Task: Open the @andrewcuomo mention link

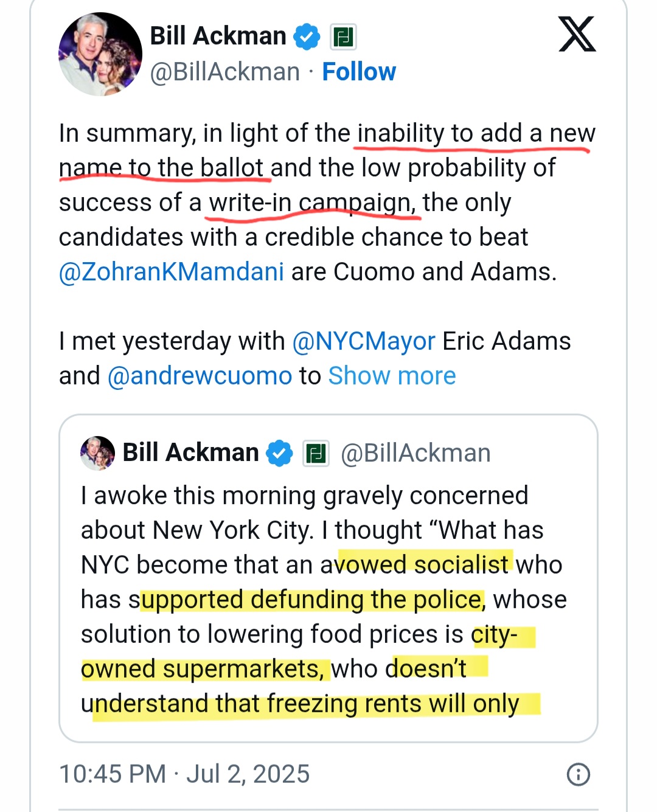Action: pyautogui.click(x=200, y=376)
